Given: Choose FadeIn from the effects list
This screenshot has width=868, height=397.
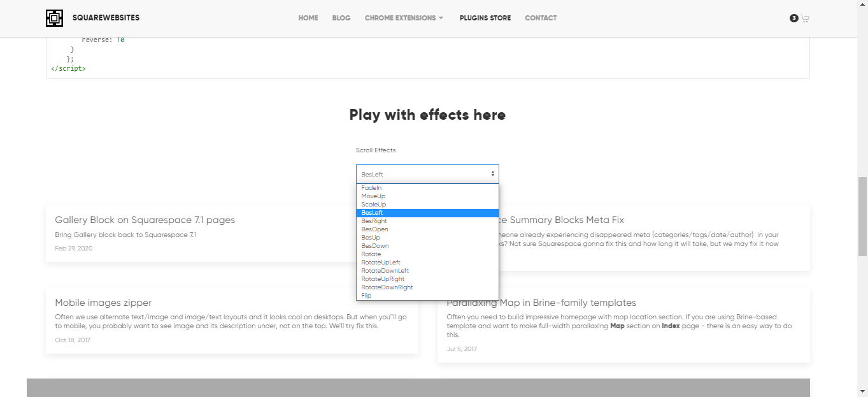Looking at the screenshot, I should pyautogui.click(x=427, y=188).
